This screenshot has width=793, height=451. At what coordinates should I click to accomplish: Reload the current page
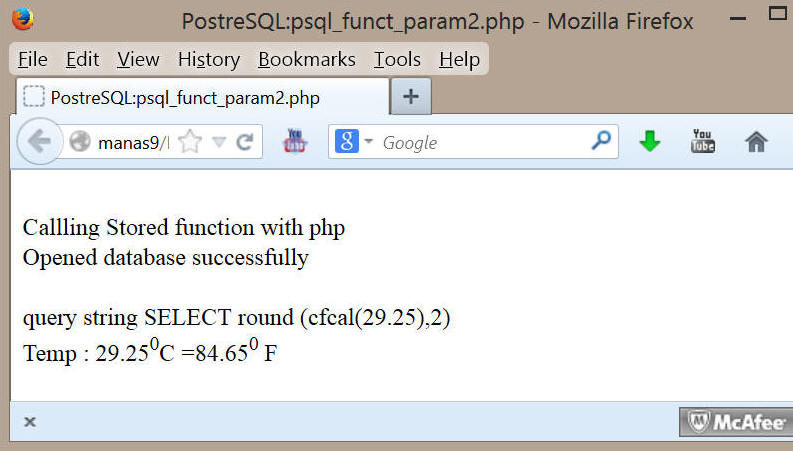245,142
